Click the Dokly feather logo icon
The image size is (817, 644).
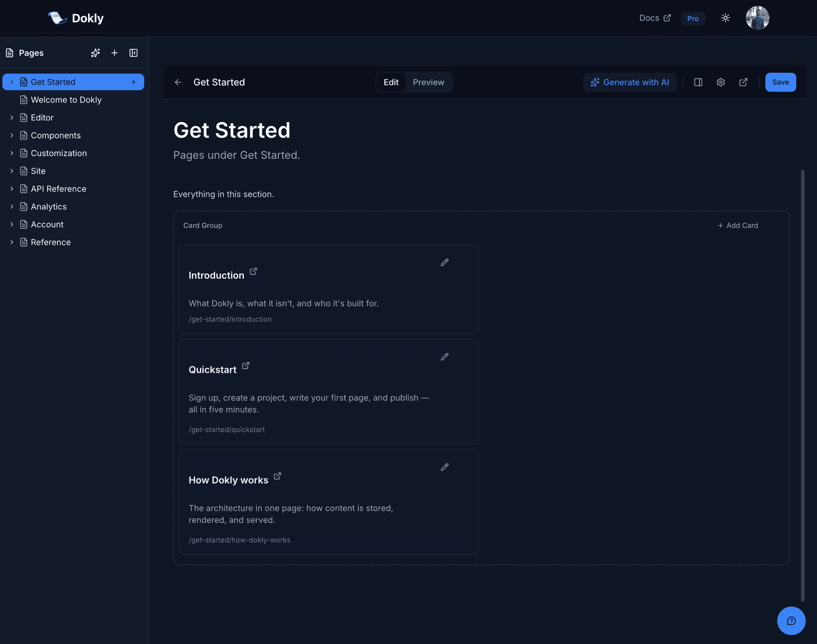pyautogui.click(x=57, y=18)
